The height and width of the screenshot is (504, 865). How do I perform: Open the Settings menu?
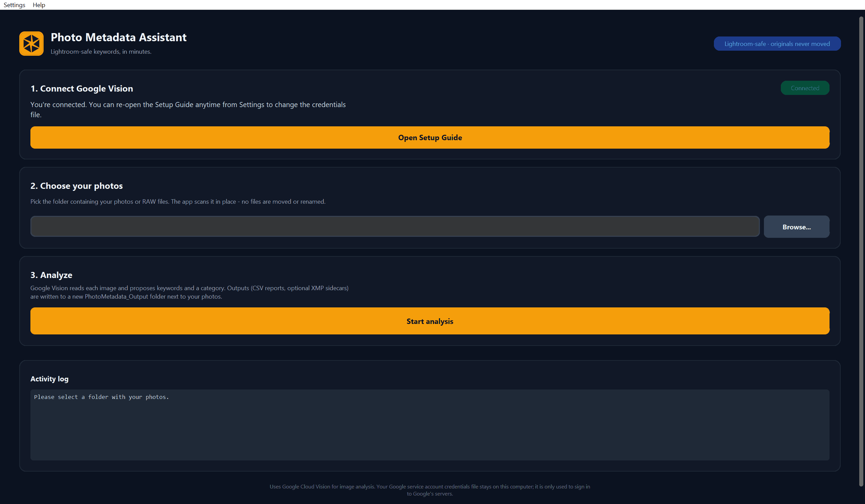tap(15, 5)
